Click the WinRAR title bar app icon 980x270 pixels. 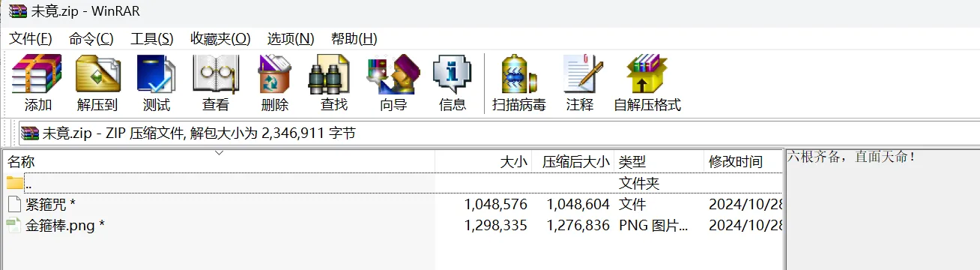click(18, 11)
